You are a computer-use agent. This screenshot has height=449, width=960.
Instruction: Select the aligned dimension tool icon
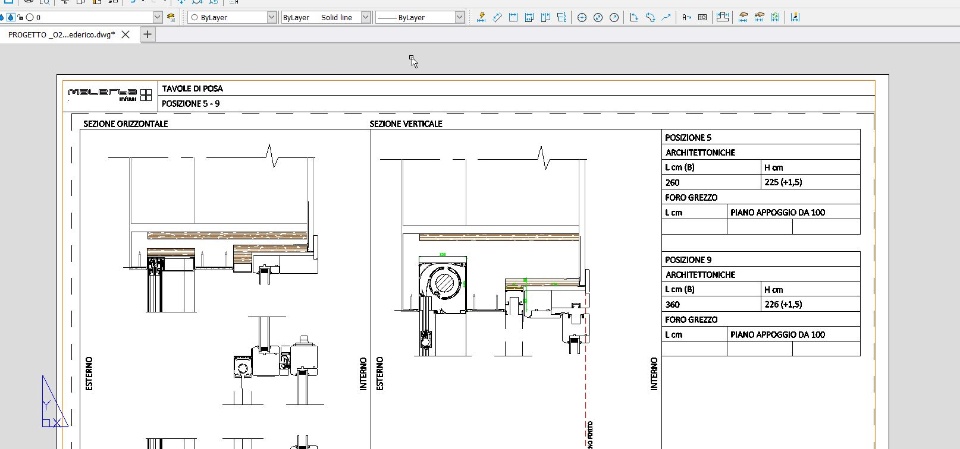coord(497,17)
